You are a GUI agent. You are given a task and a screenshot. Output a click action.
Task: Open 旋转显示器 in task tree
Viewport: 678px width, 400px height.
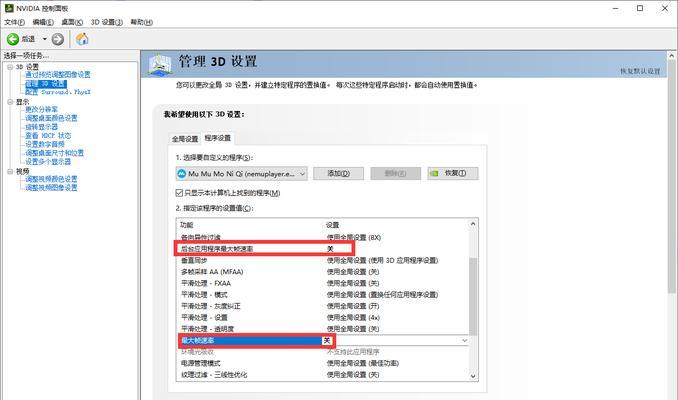point(41,127)
